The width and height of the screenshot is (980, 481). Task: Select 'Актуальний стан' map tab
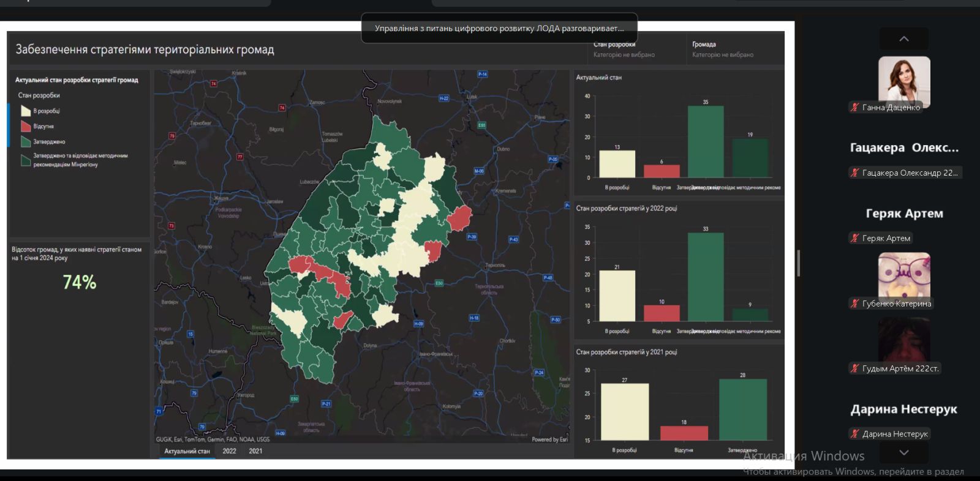187,451
